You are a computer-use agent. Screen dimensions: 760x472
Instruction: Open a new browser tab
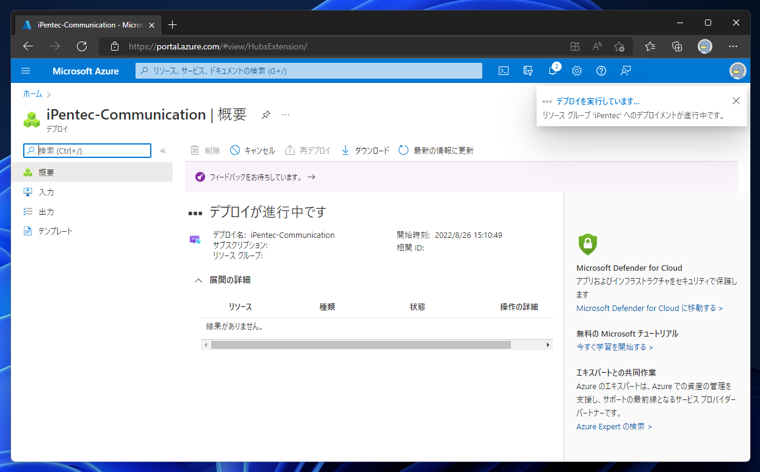tap(172, 25)
